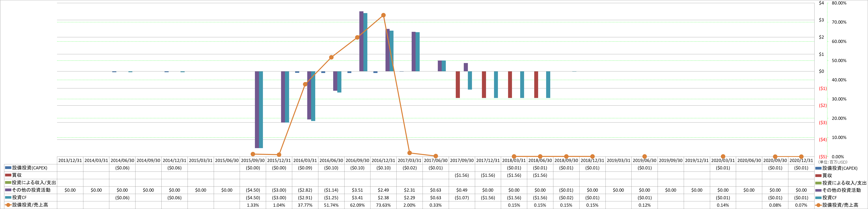Select the 37.77% ratio cell
This screenshot has width=868, height=209.
[305, 205]
